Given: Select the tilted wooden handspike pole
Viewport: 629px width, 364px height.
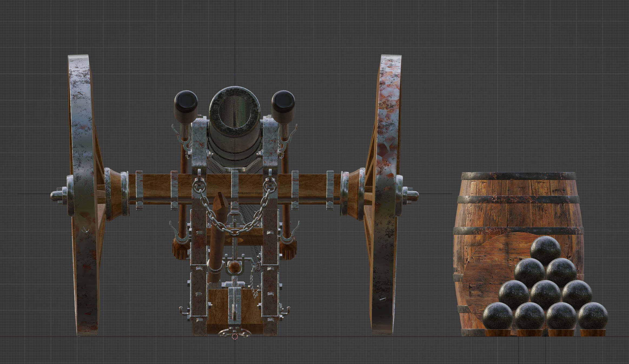Looking at the screenshot, I should point(217,243).
